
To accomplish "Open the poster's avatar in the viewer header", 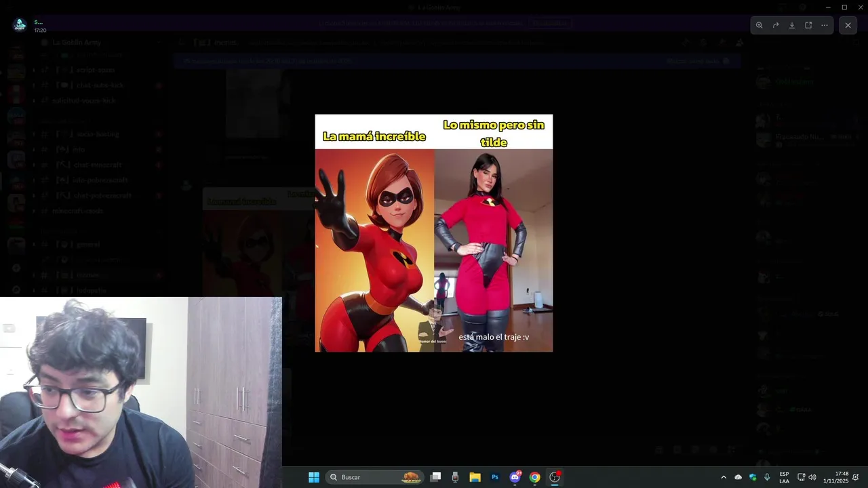I will 20,25.
